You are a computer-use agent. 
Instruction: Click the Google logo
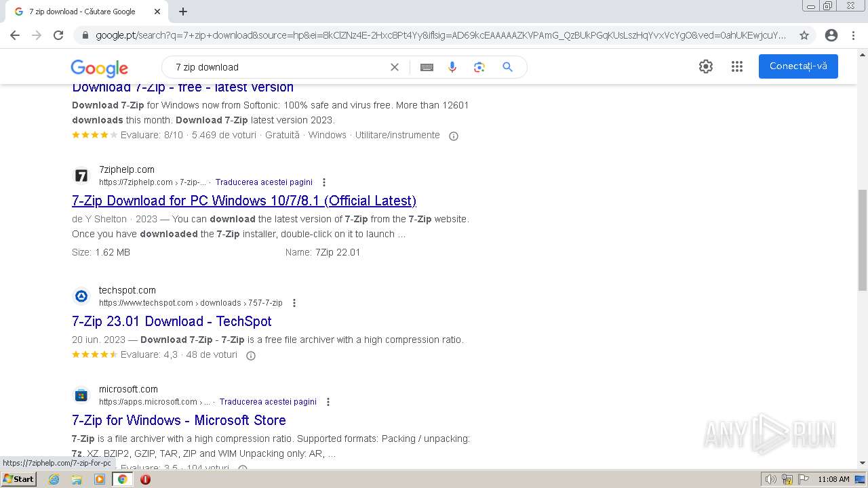pos(99,68)
